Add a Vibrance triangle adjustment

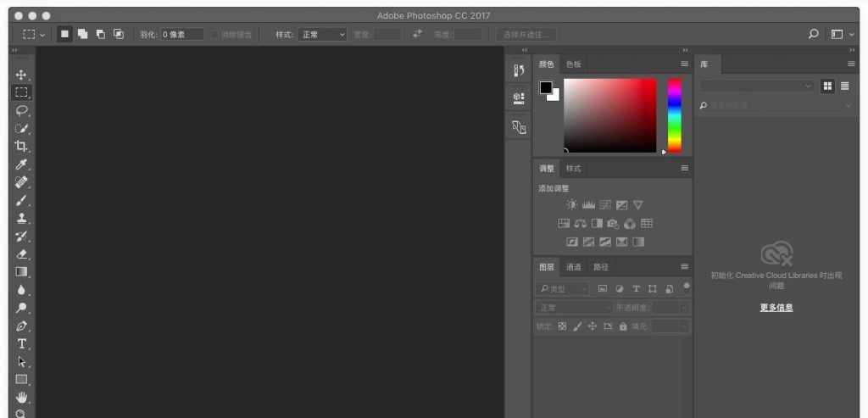point(637,205)
